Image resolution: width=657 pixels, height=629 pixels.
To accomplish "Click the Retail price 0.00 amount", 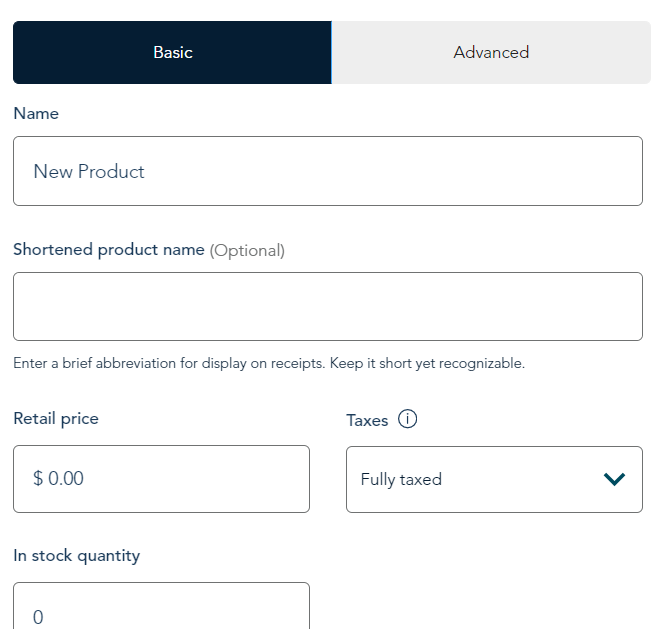I will click(x=66, y=478).
